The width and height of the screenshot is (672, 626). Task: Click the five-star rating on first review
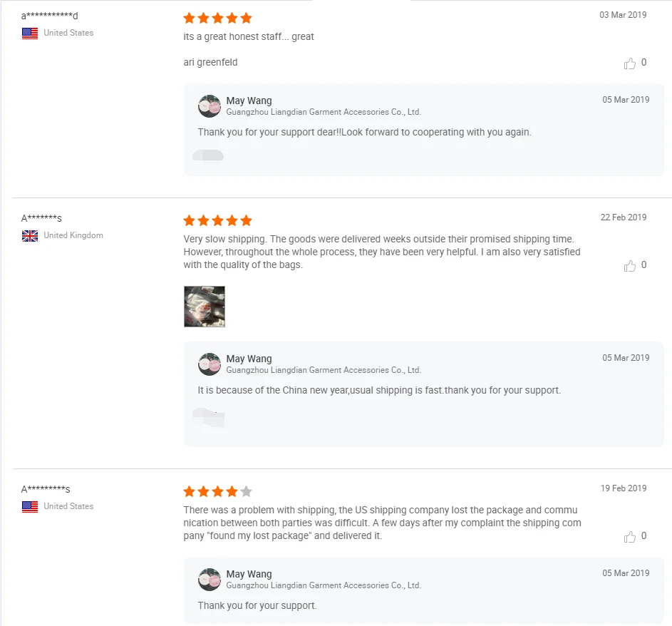pyautogui.click(x=217, y=18)
